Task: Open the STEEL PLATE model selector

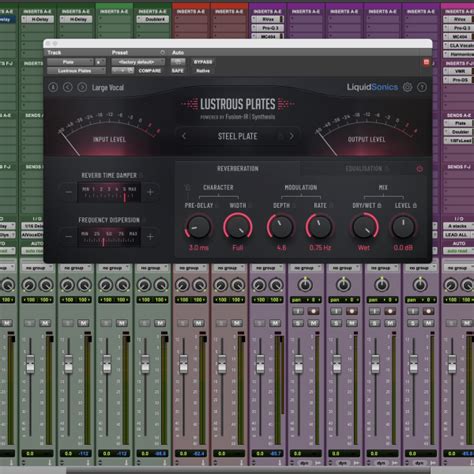Action: click(x=238, y=136)
